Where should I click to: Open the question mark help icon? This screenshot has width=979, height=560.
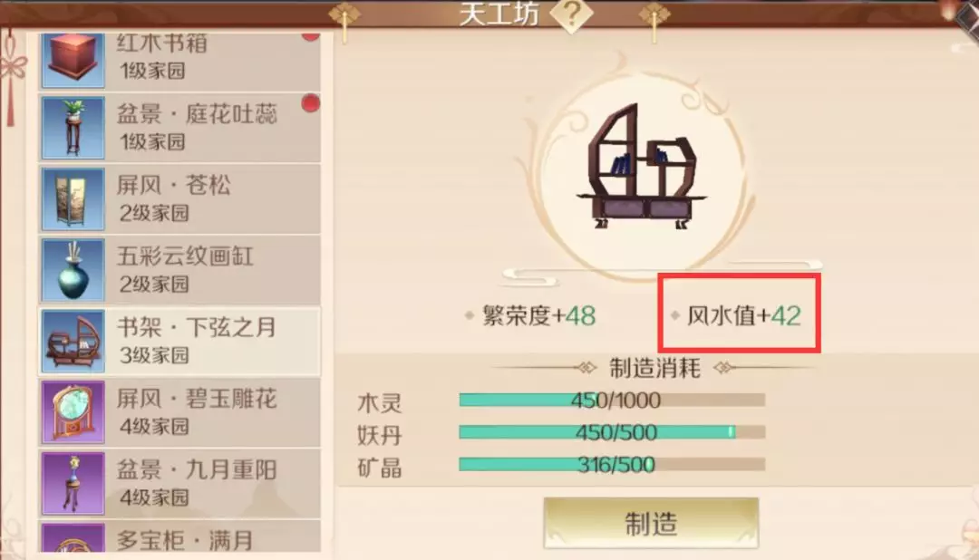pos(572,14)
